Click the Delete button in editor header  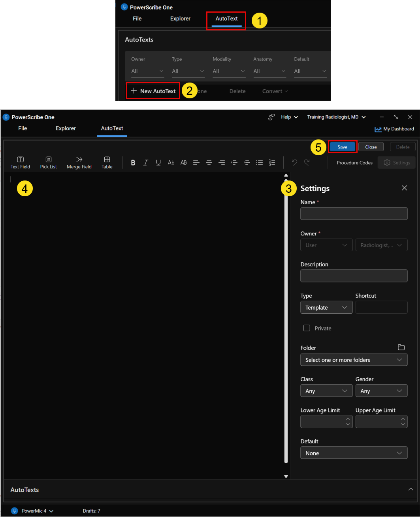(x=403, y=147)
